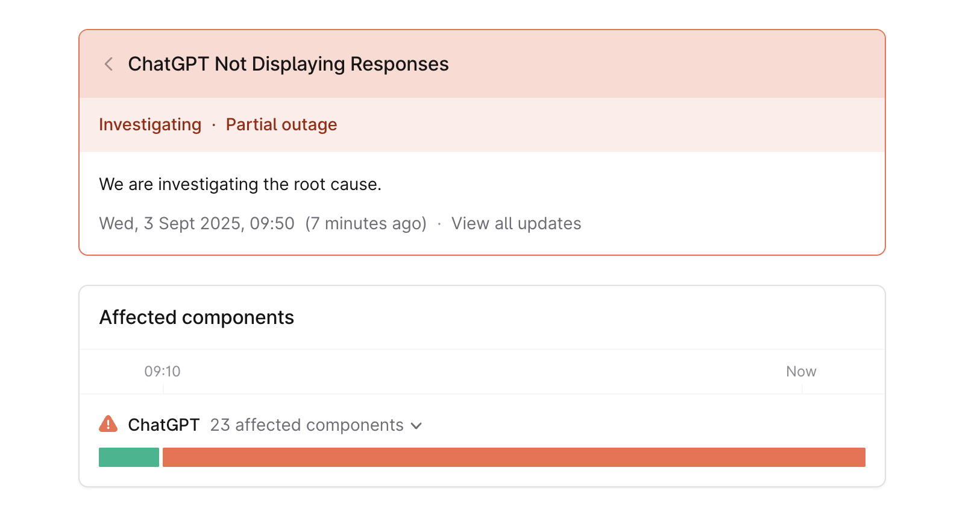The image size is (980, 514).
Task: Select the ChatGPT component name
Action: pos(163,425)
